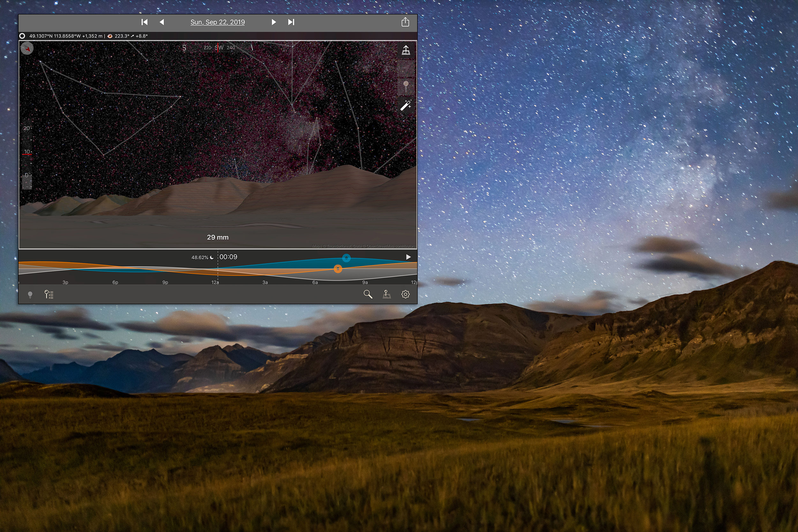Open the map pin location tool
798x532 pixels.
click(x=387, y=294)
